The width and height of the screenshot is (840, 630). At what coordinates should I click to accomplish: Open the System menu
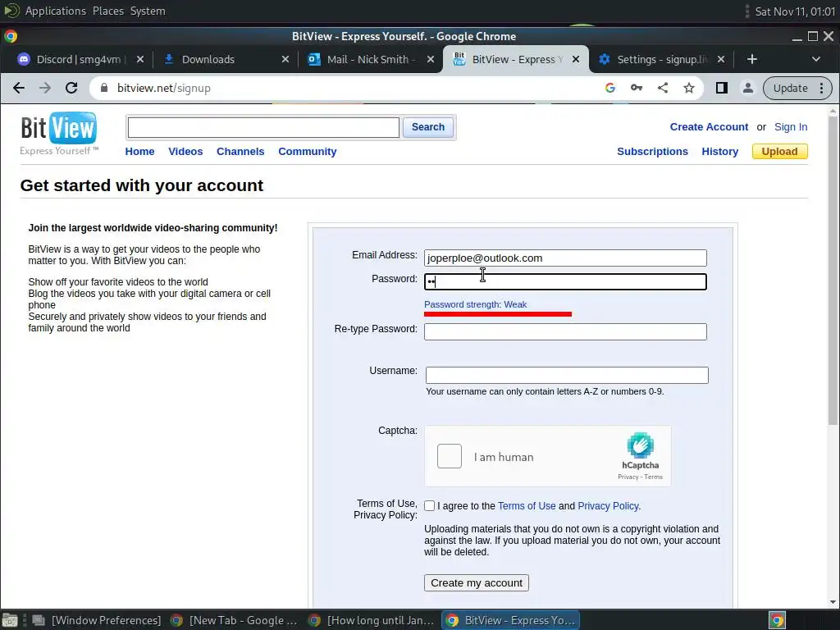click(x=148, y=11)
